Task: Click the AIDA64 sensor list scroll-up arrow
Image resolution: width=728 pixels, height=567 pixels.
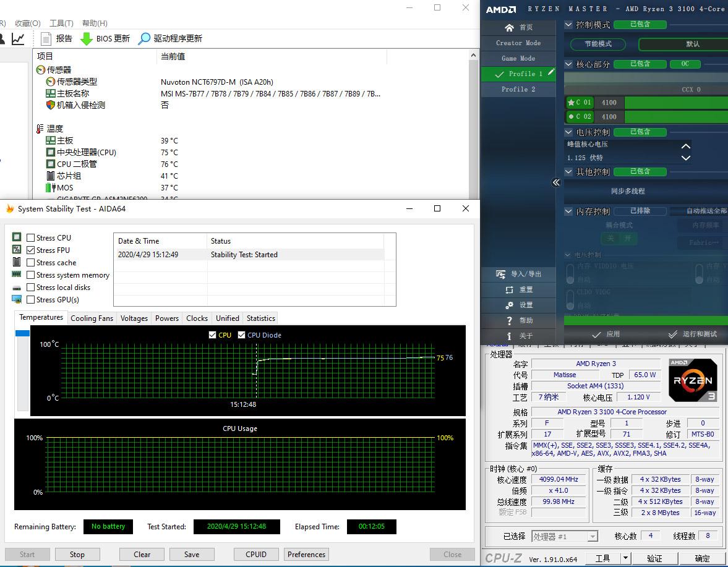Action: point(473,55)
